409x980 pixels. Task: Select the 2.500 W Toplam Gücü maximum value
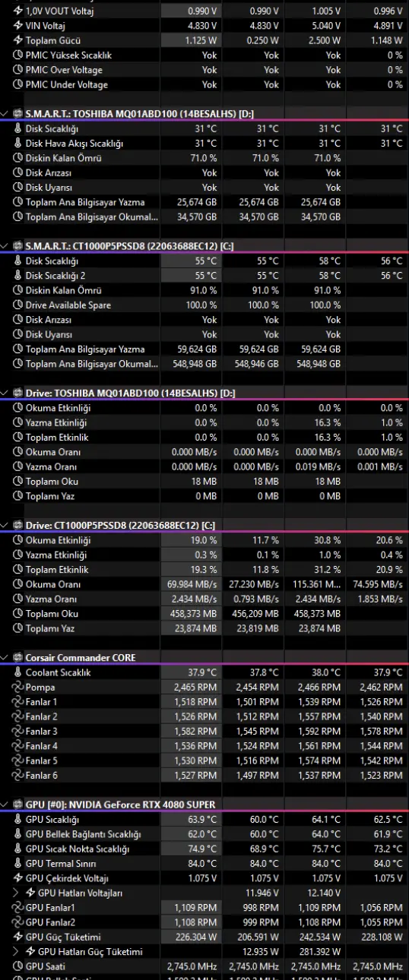pyautogui.click(x=325, y=40)
